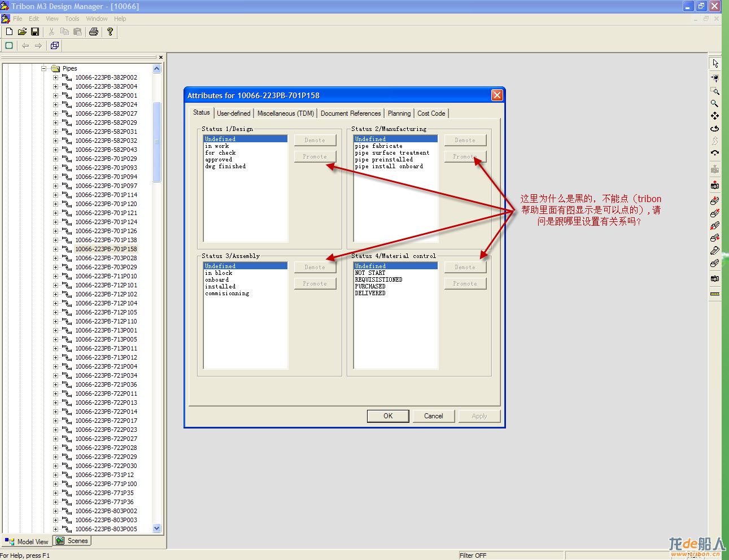The image size is (729, 560).
Task: Open the Window menu
Action: tap(97, 19)
